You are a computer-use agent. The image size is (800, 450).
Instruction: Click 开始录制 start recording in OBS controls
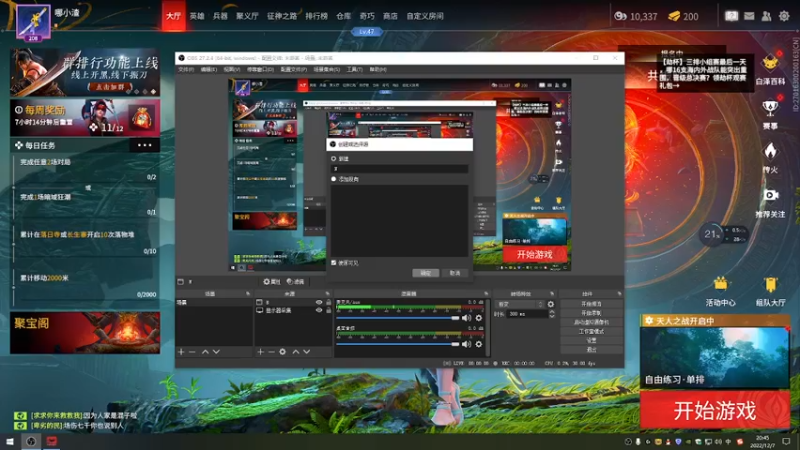click(591, 313)
